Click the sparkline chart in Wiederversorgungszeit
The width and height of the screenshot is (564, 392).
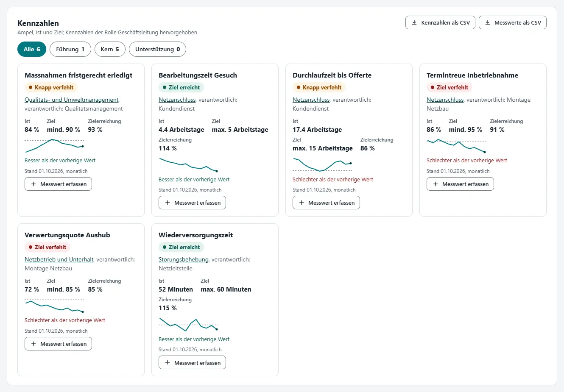188,324
